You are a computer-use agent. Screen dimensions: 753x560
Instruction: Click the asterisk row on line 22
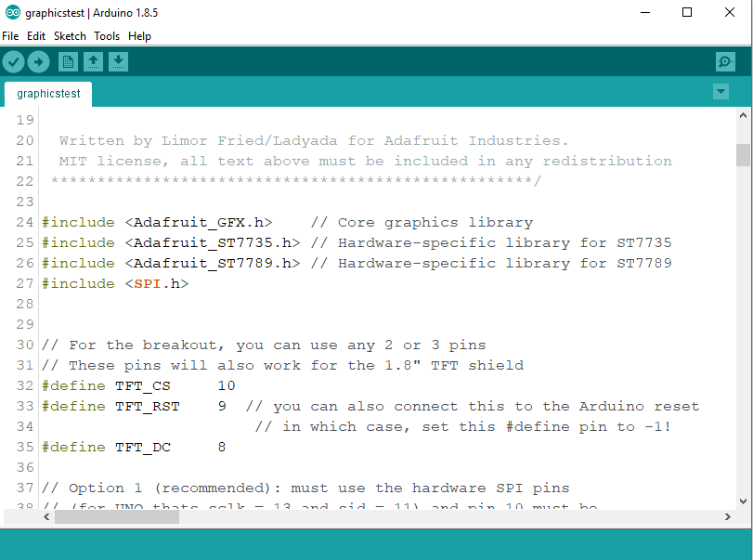click(x=296, y=181)
